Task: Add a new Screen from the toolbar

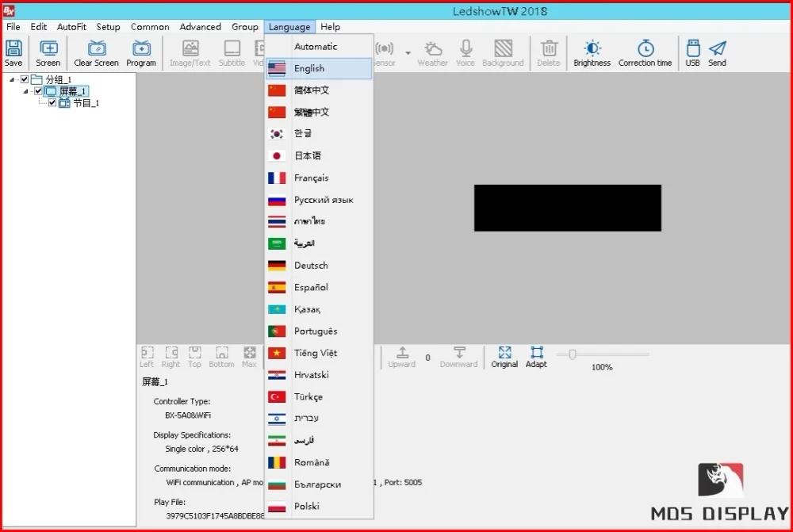Action: 48,53
